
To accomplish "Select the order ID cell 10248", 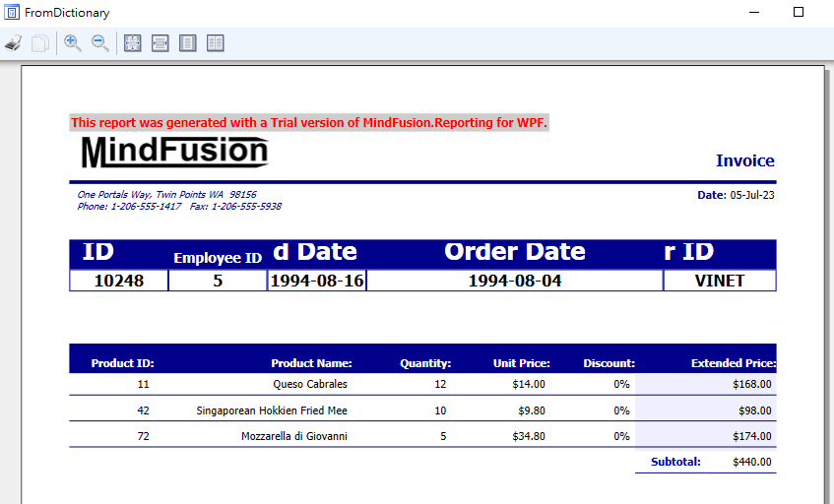I will [119, 281].
